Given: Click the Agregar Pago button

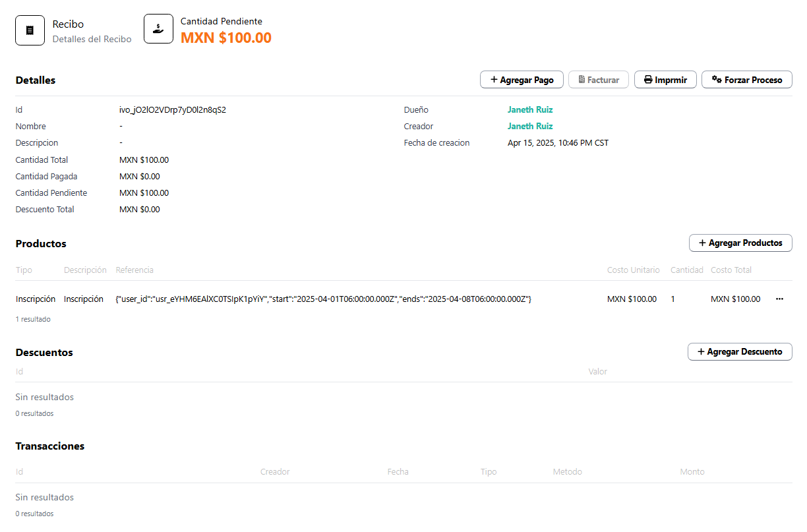Looking at the screenshot, I should 522,80.
